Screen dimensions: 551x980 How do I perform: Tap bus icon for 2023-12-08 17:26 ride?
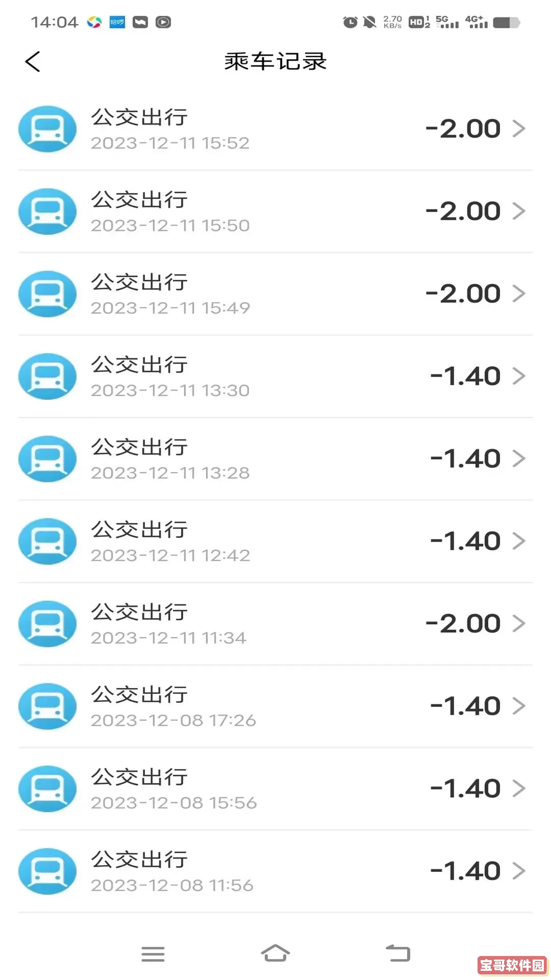pyautogui.click(x=47, y=706)
